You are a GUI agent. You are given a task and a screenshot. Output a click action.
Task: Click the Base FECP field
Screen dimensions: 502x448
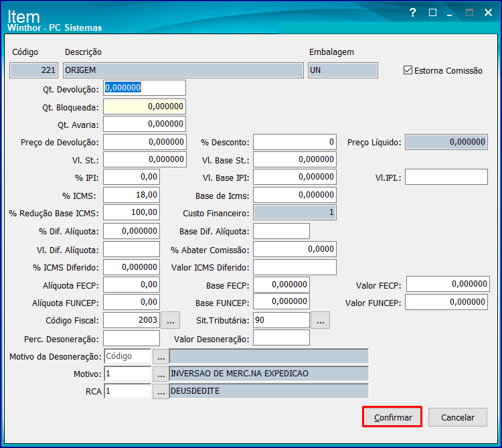(281, 285)
